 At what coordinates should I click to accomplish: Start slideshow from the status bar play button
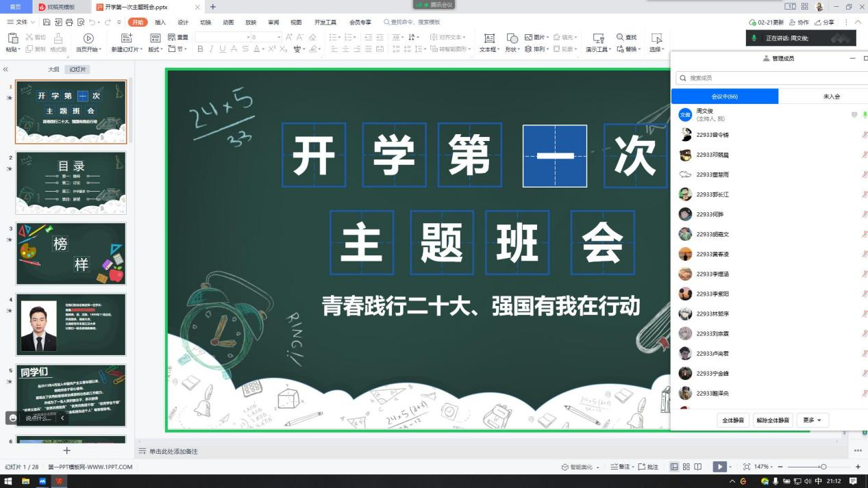(x=719, y=467)
